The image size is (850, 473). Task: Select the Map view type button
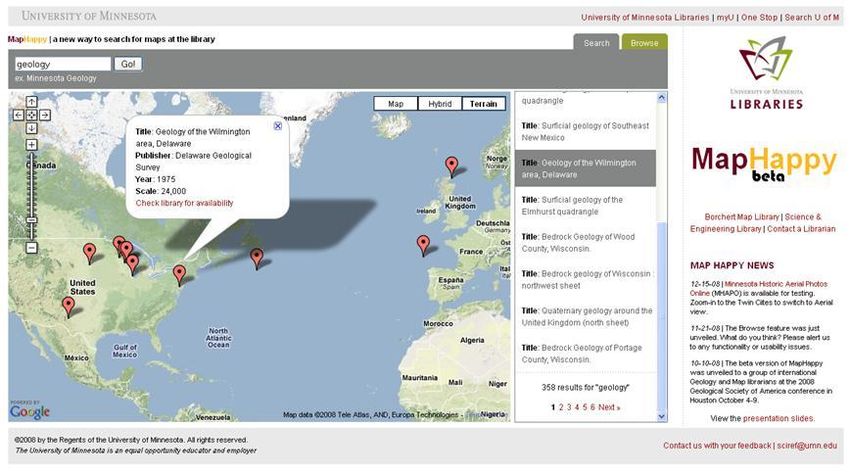click(396, 104)
